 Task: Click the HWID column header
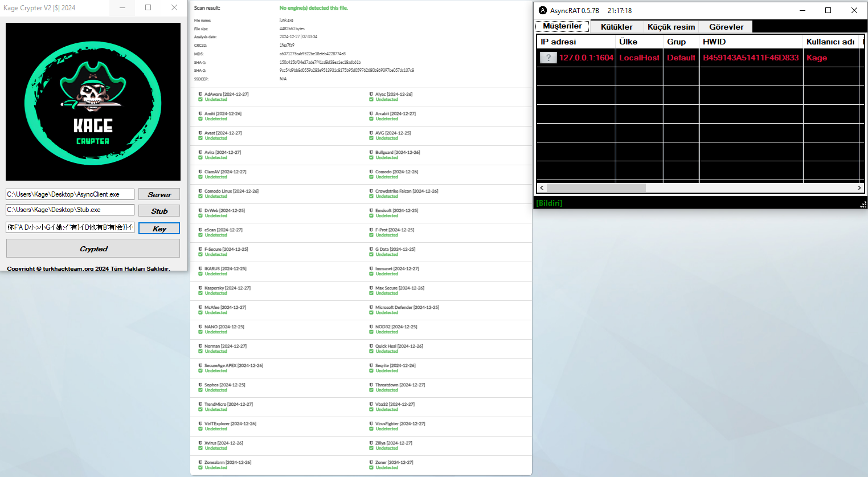pos(751,42)
